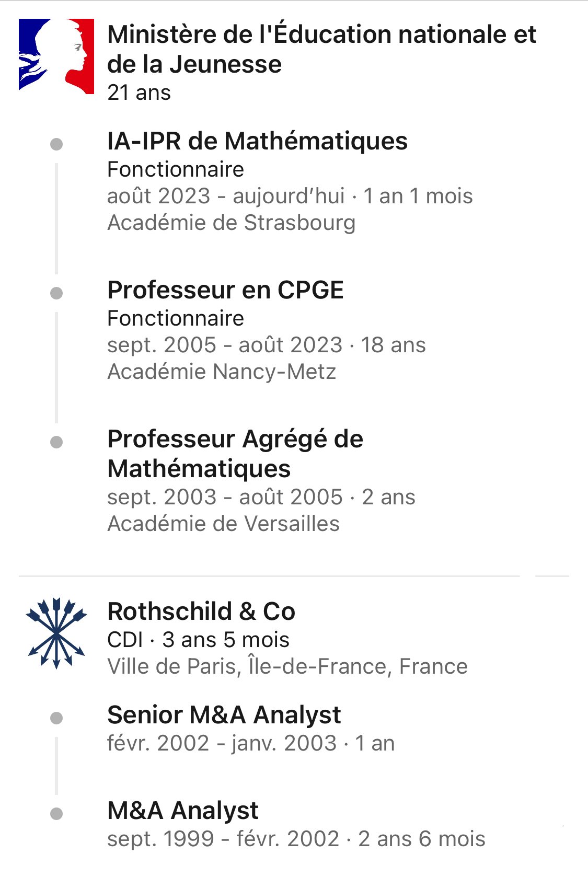Select the IA-IPR de Mathématiques timeline dot
The height and width of the screenshot is (877, 588).
click(56, 144)
